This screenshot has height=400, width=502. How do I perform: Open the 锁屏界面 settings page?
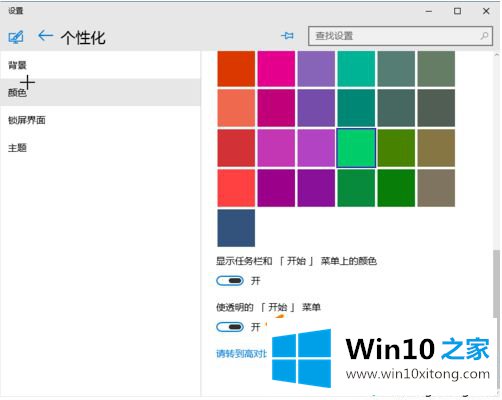(x=100, y=120)
